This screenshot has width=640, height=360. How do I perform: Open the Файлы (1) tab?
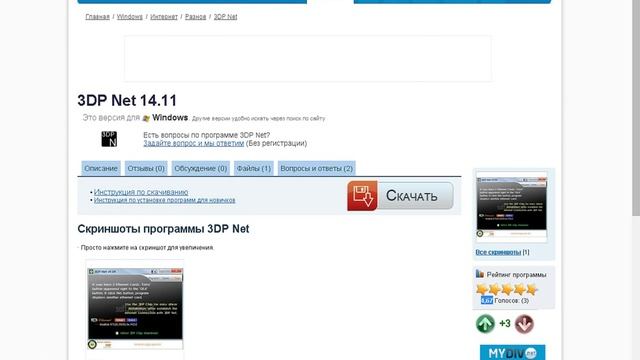pyautogui.click(x=253, y=168)
